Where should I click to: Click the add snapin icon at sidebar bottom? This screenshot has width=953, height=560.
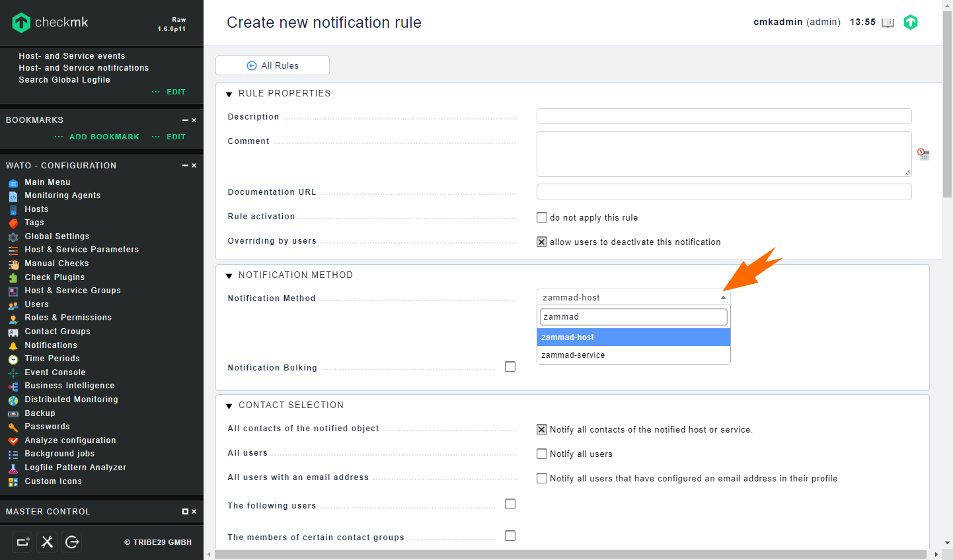click(x=22, y=542)
